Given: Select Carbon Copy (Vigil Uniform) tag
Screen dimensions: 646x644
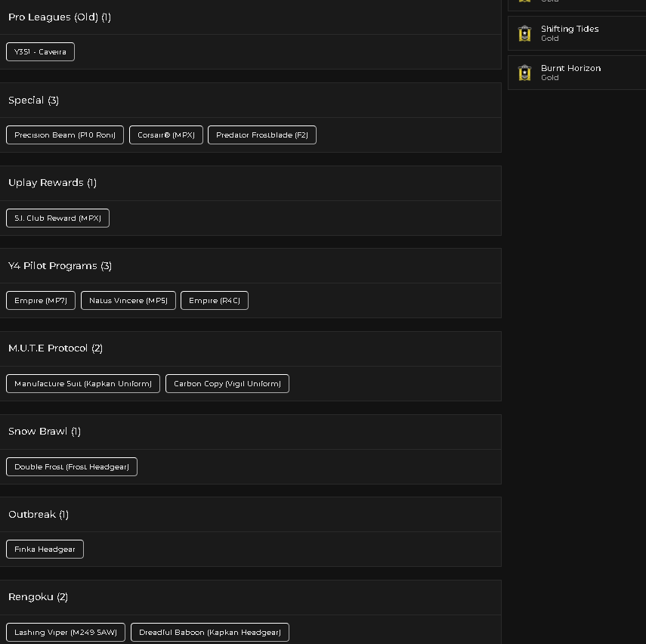Looking at the screenshot, I should coord(227,384).
